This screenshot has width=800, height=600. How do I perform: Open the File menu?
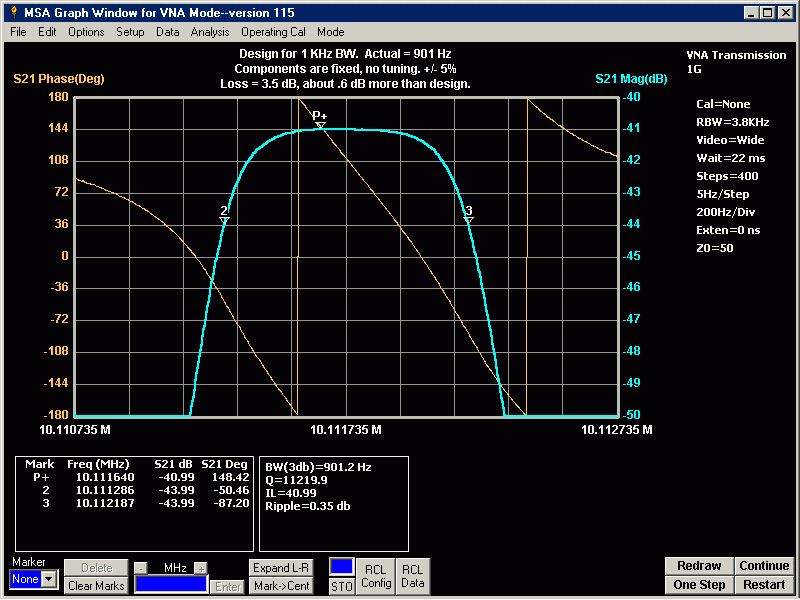(18, 32)
